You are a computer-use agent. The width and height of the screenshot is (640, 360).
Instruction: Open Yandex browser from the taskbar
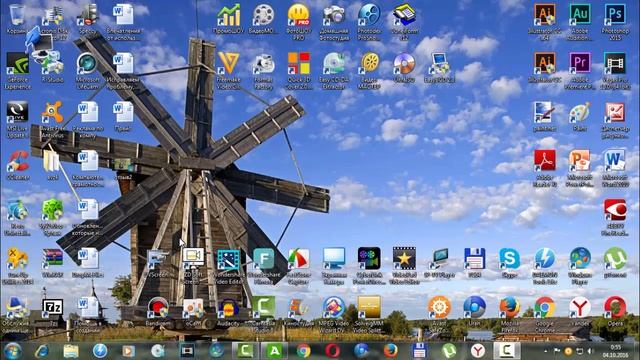pyautogui.click(x=478, y=351)
